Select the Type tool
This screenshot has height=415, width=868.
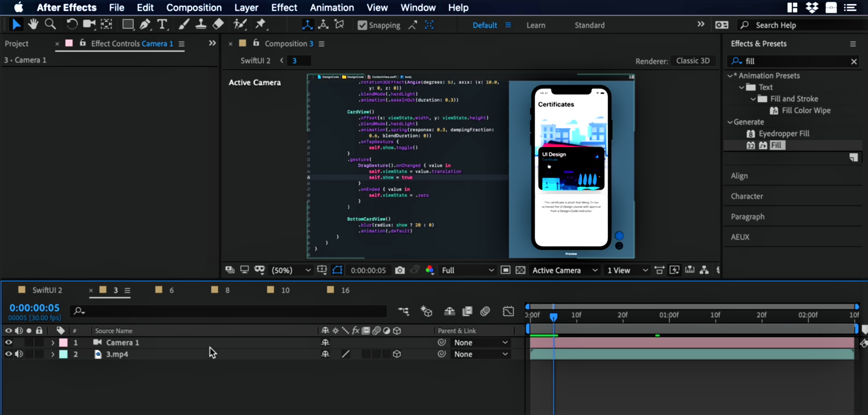click(162, 25)
